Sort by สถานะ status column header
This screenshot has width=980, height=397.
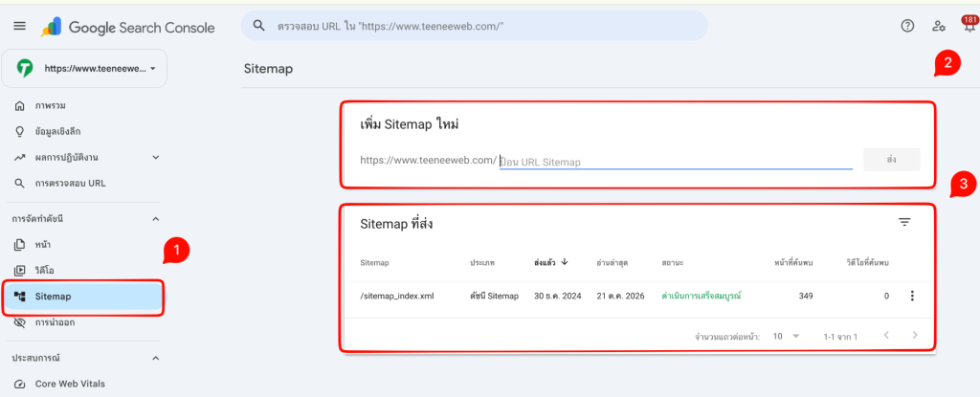672,262
